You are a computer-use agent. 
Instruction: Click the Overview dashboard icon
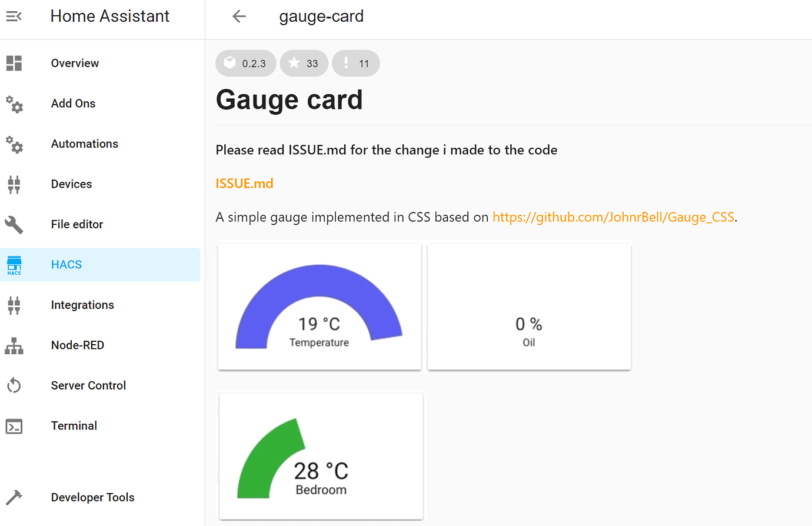coord(14,63)
